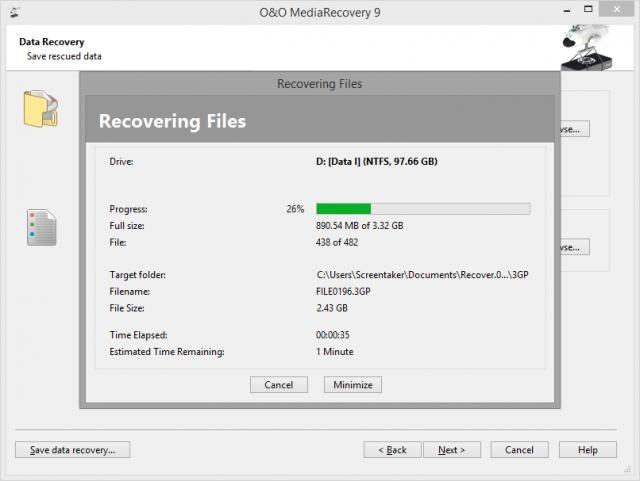
Task: Click the green recovery progress bar
Action: click(x=423, y=209)
